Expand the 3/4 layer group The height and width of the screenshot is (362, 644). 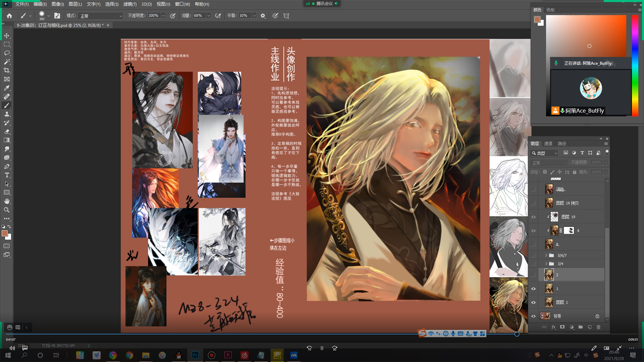pyautogui.click(x=546, y=264)
